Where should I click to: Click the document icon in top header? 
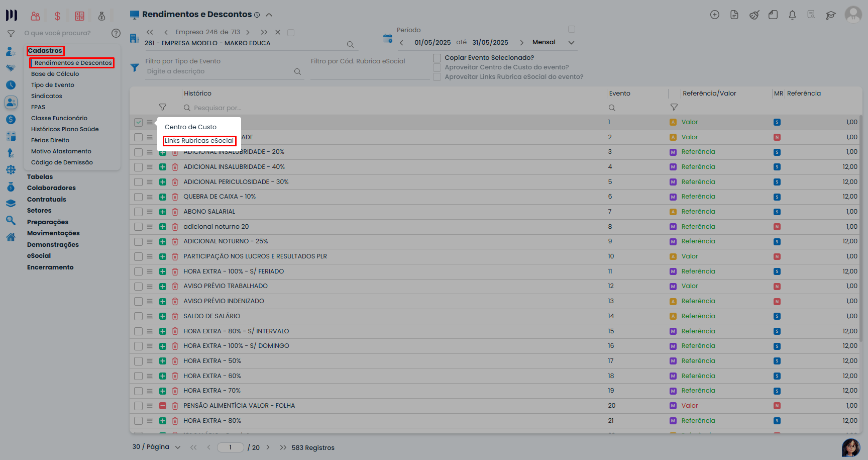coord(734,15)
